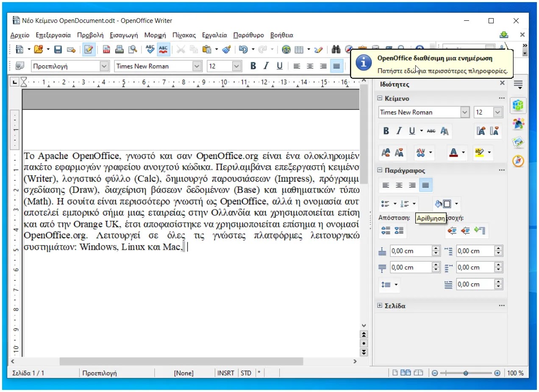Click the update available download icon

pos(503,35)
